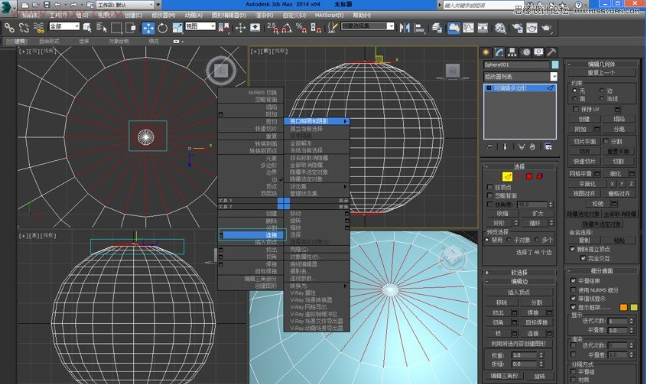
Task: Click the Rectangular Selection Region icon
Action: [x=117, y=28]
